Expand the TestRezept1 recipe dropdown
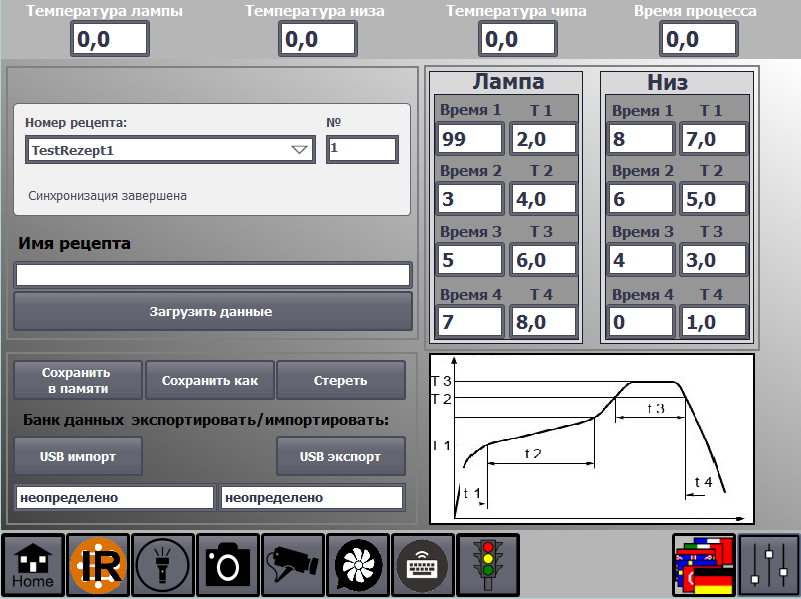This screenshot has height=599, width=801. point(299,150)
